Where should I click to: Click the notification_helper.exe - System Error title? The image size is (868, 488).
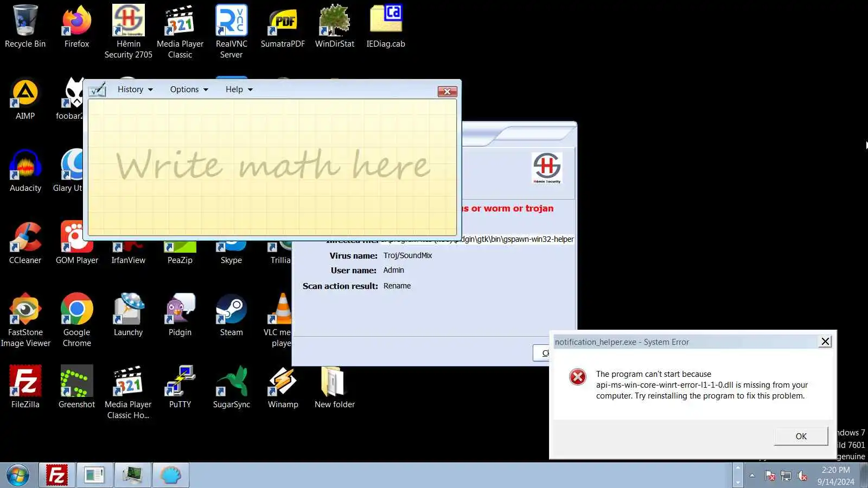click(622, 342)
